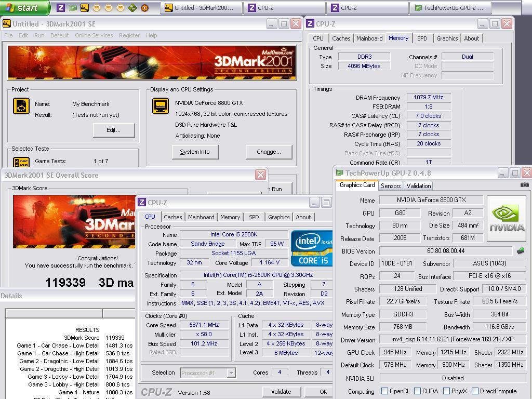Open SPD tab in the Memory CPU-Z window

pos(422,38)
